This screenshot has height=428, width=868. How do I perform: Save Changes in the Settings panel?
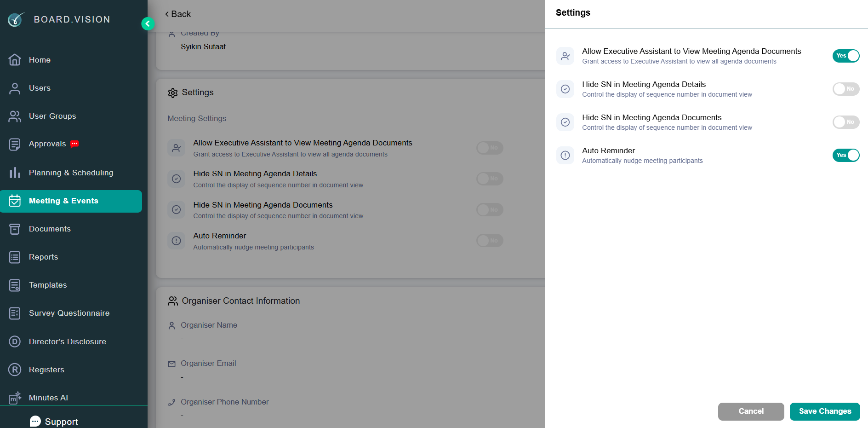[x=825, y=411]
